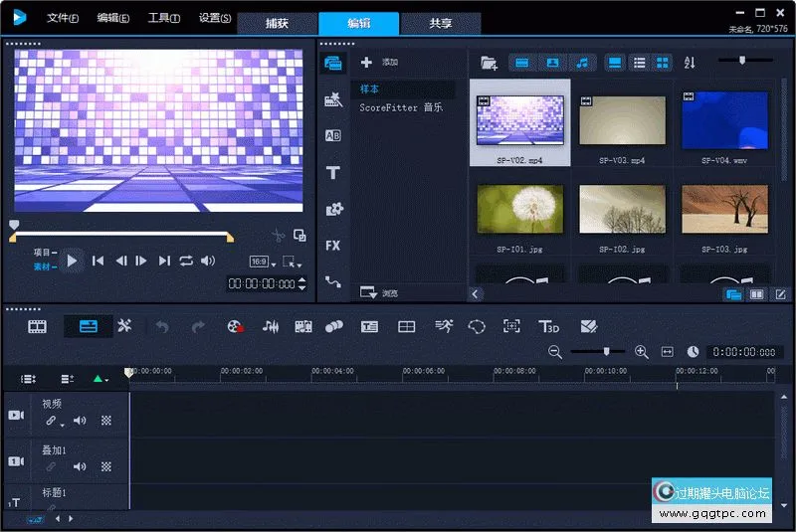
Task: Open the 3D Title Editor tool
Action: pos(548,326)
